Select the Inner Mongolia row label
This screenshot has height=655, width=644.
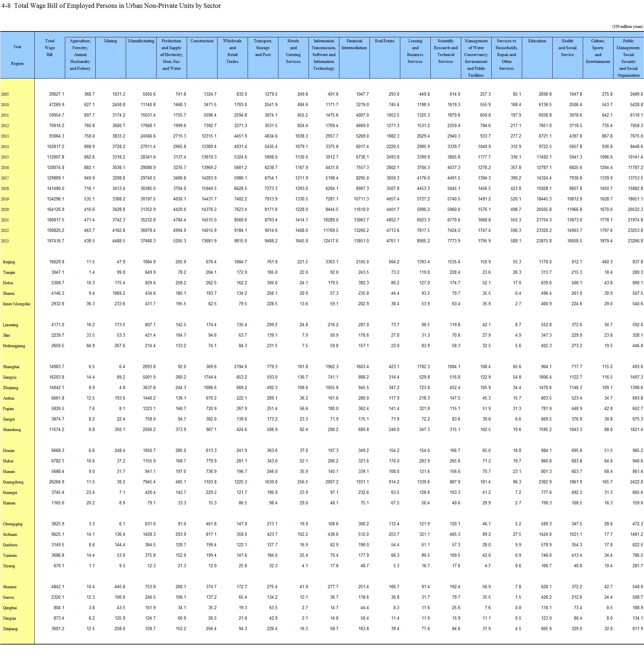click(16, 304)
